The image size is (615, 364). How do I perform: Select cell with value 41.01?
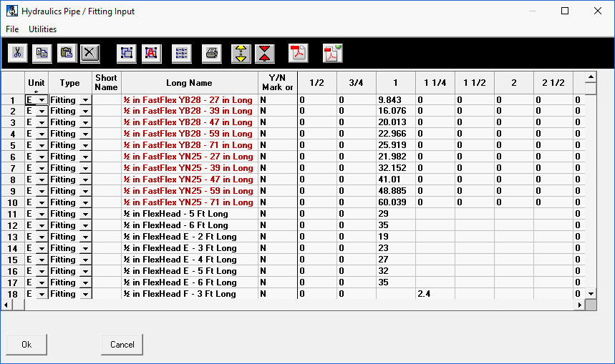click(396, 179)
